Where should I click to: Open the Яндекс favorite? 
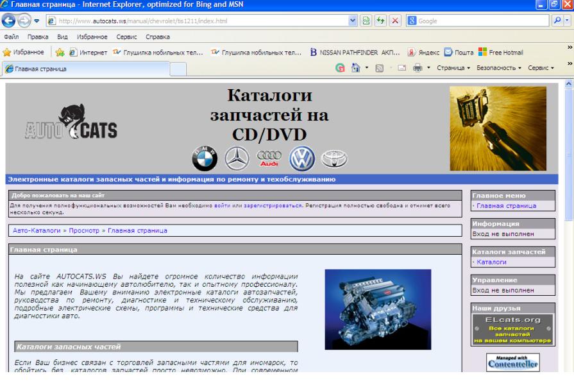coord(423,53)
